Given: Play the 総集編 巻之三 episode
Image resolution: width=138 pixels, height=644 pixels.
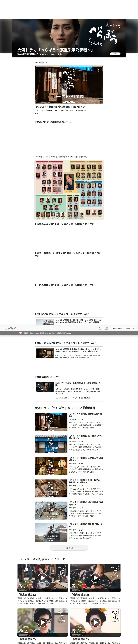Looking at the screenshot, I should click(x=43, y=623).
